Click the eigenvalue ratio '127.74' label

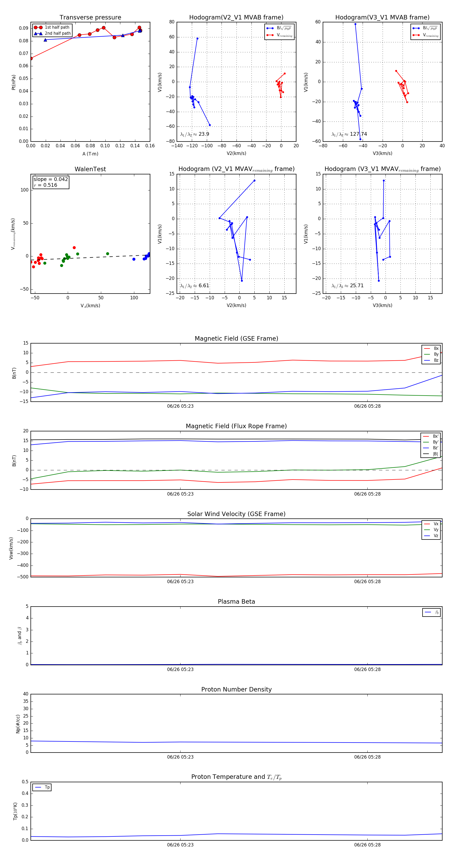(349, 134)
